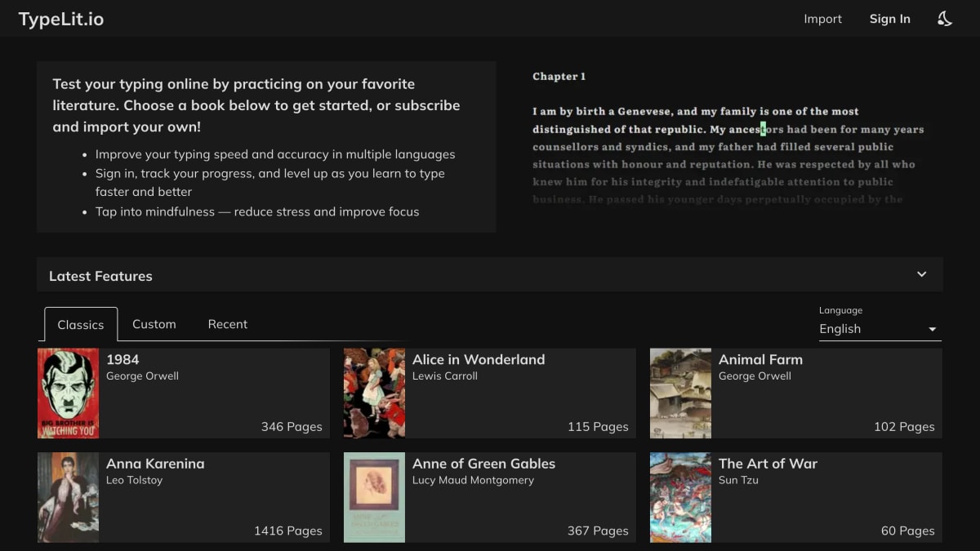The height and width of the screenshot is (551, 980).
Task: Click the author Sun Tzu
Action: (x=738, y=480)
